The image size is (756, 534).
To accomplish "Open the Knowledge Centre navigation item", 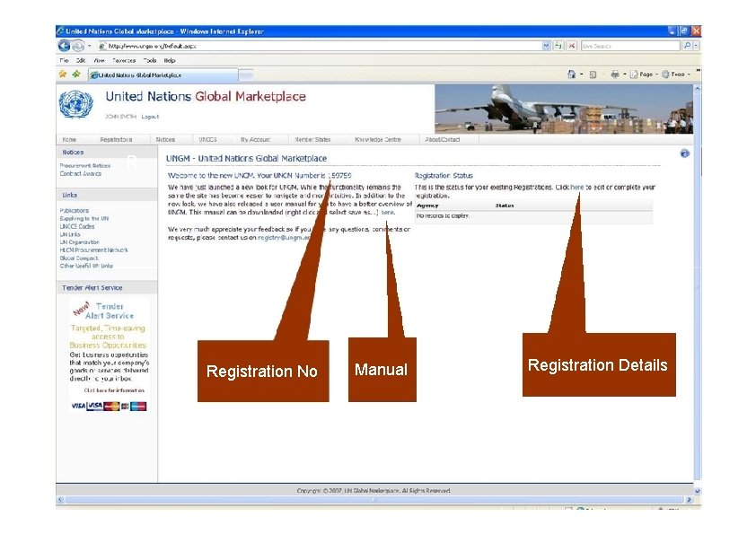I will pyautogui.click(x=378, y=139).
